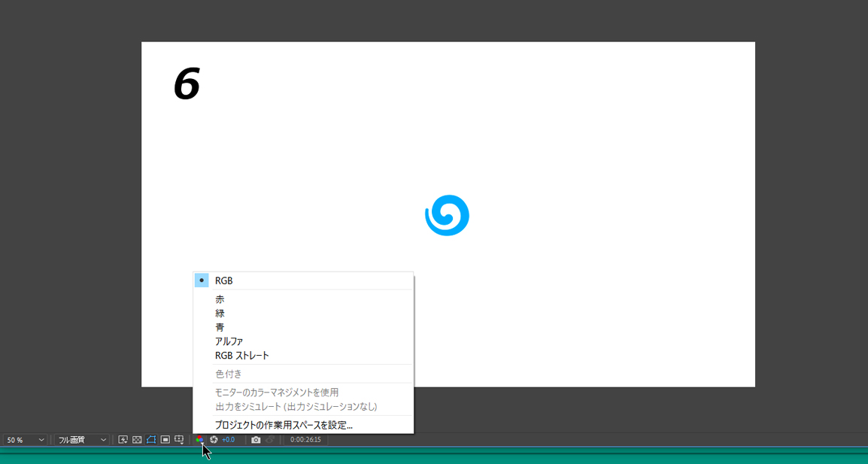The image size is (868, 464).
Task: Select 青 channel in the menu
Action: (220, 327)
